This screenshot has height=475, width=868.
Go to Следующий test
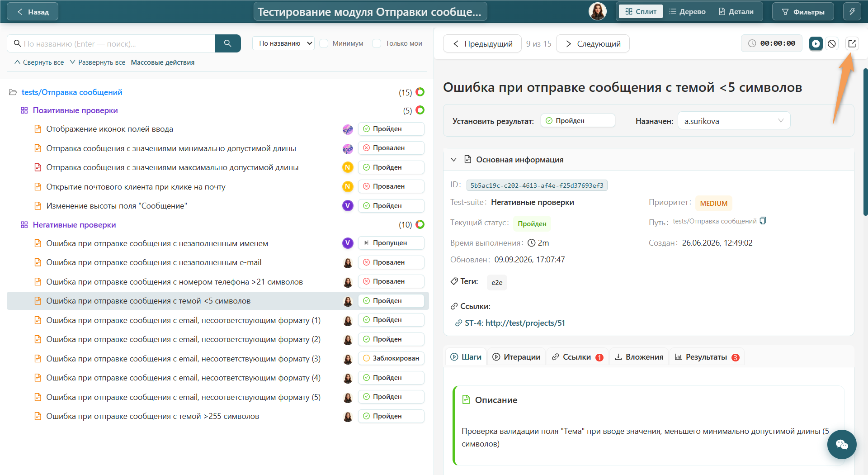tap(593, 44)
